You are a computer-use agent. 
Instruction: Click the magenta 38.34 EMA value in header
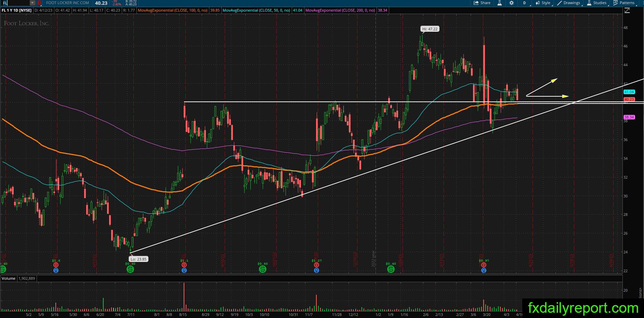tap(382, 10)
